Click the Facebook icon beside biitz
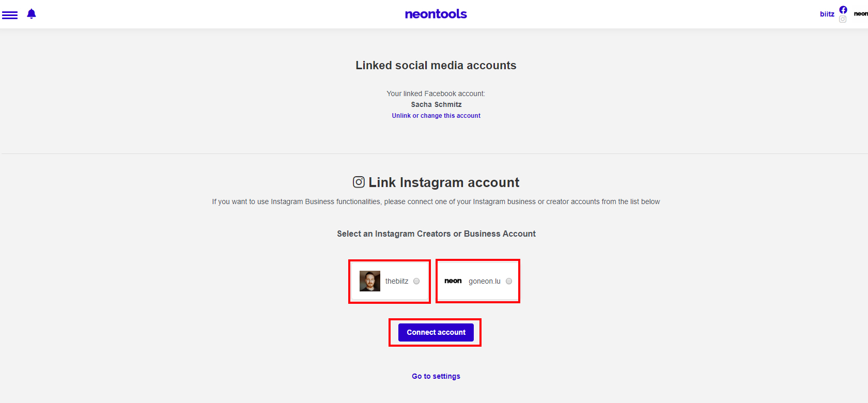The image size is (868, 403). [x=843, y=10]
